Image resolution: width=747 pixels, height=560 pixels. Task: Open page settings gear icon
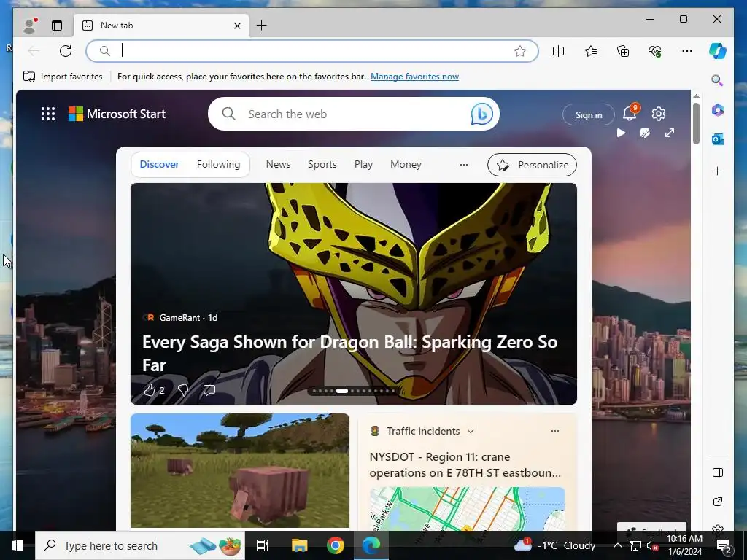[x=659, y=114]
